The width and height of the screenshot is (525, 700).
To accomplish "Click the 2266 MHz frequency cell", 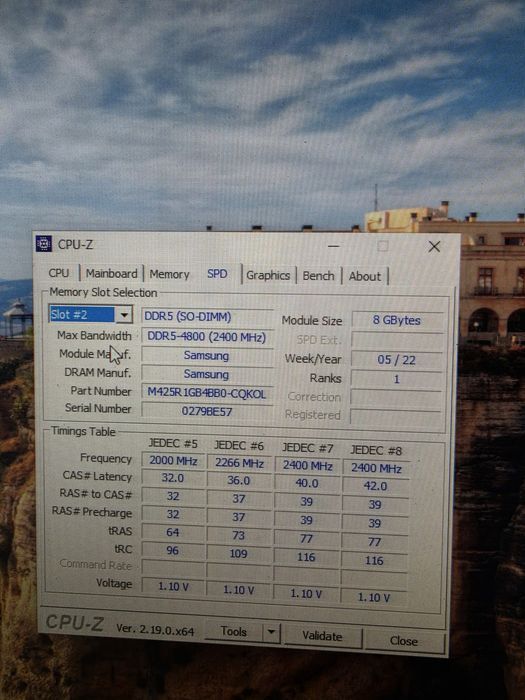I will pos(239,463).
